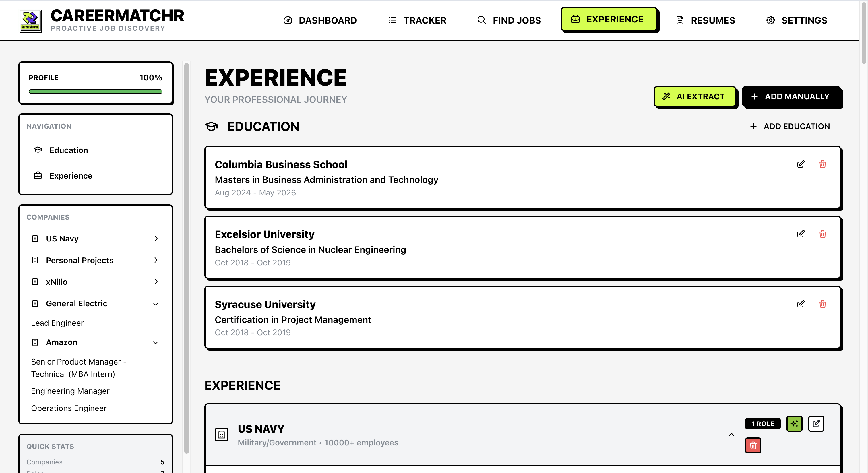The width and height of the screenshot is (868, 473).
Task: Edit the Columbia Business School entry
Action: [x=801, y=164]
